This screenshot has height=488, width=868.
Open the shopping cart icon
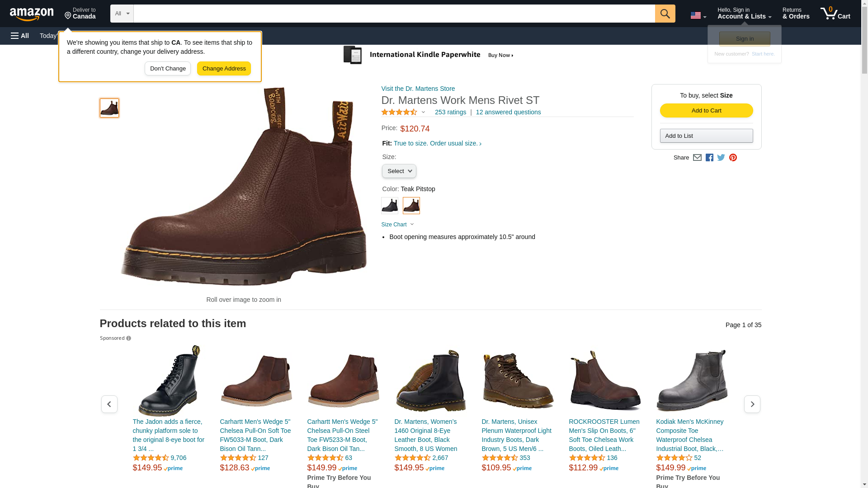point(835,14)
